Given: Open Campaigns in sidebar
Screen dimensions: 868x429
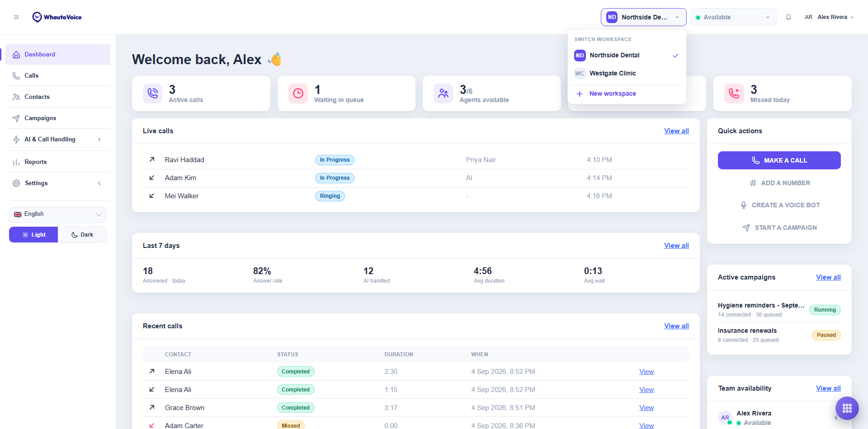Looking at the screenshot, I should point(58,118).
